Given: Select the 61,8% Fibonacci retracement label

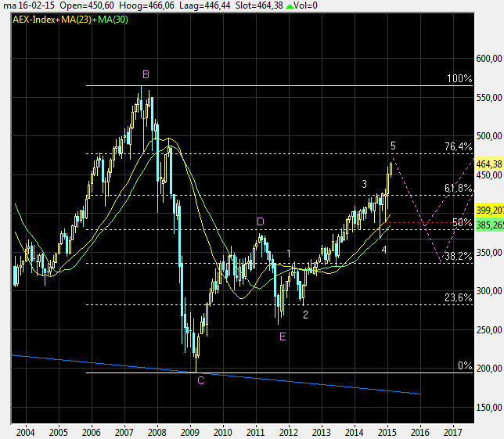Looking at the screenshot, I should point(459,189).
